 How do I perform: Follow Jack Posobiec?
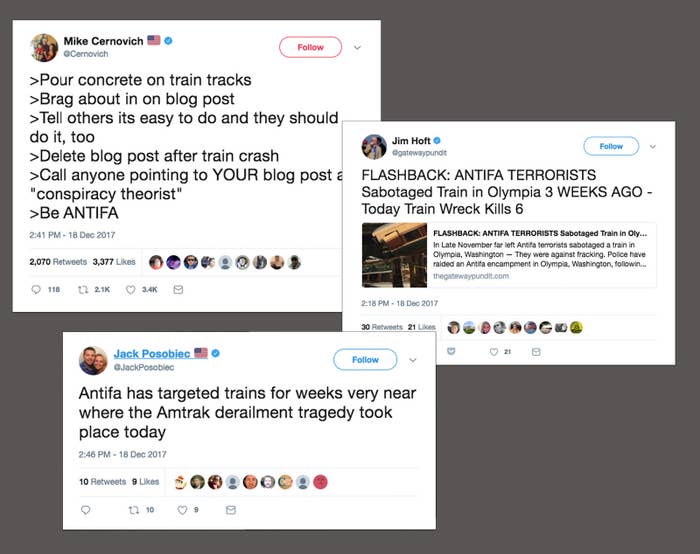[365, 360]
